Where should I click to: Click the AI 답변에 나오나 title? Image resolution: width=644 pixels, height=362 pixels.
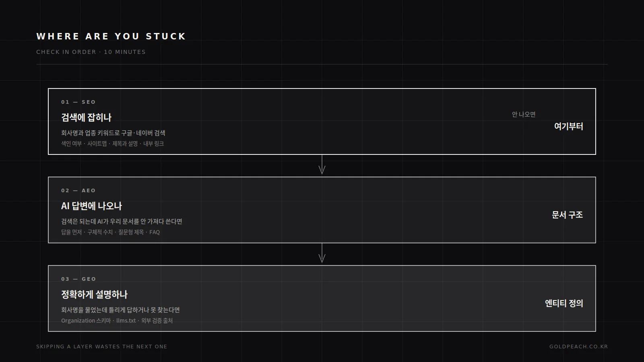point(91,206)
